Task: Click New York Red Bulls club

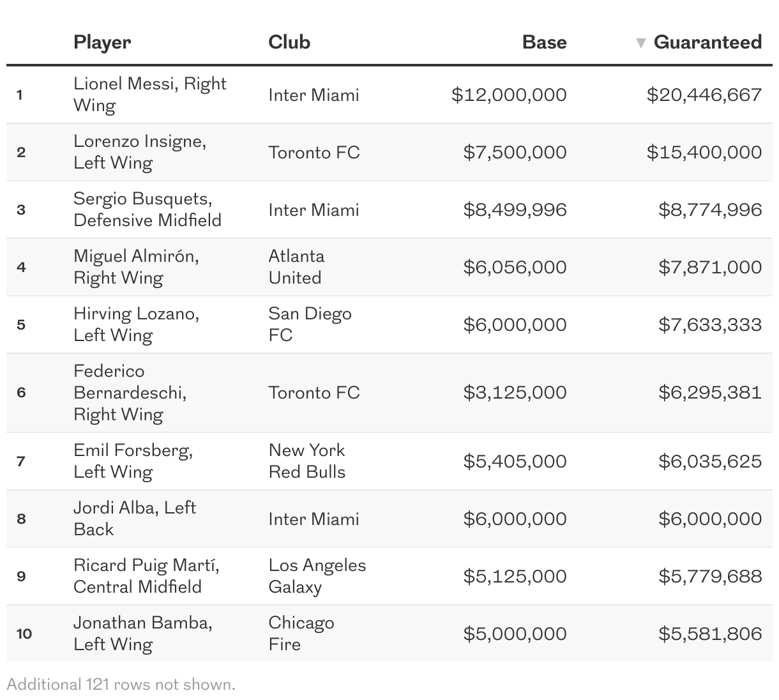Action: [306, 461]
